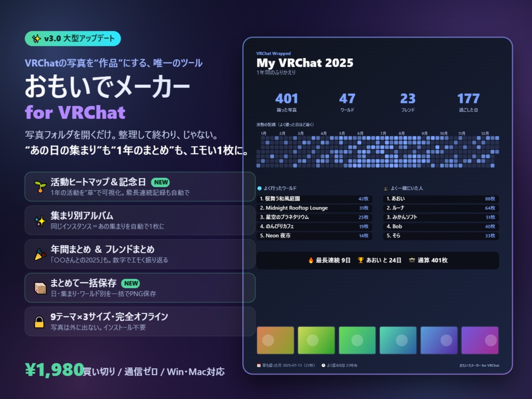
Task: Click the people icon beside よく一緒にいた人
Action: [386, 188]
